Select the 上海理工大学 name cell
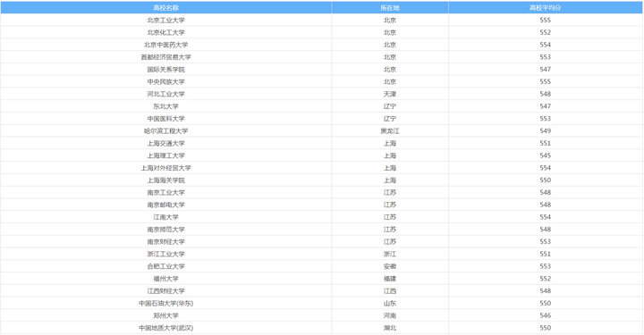The image size is (644, 335). point(166,155)
